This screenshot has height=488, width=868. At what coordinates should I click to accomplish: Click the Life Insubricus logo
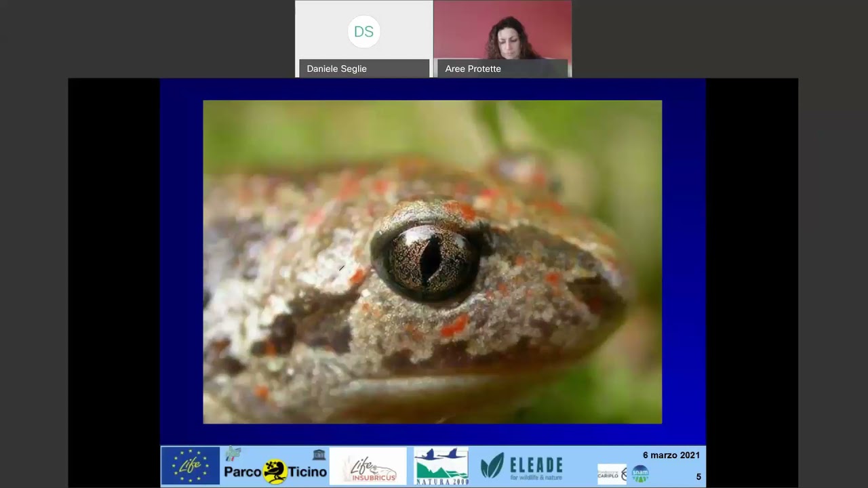[x=368, y=466]
